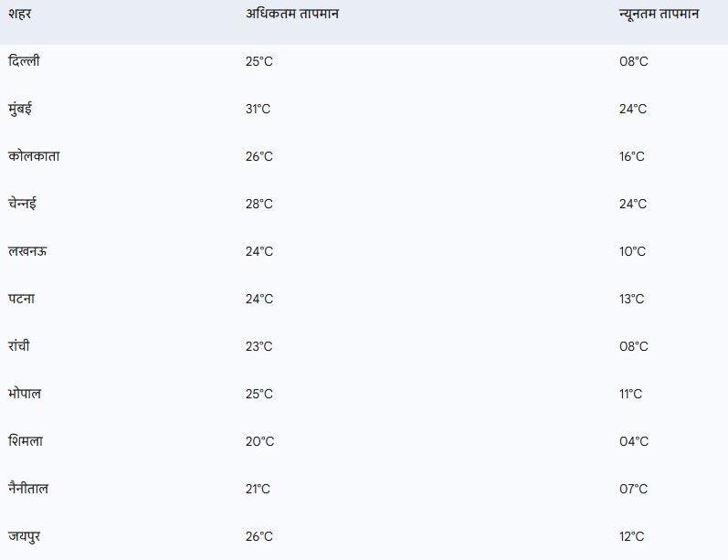Click the जयपुर city name
Image resolution: width=728 pixels, height=560 pixels.
(25, 536)
